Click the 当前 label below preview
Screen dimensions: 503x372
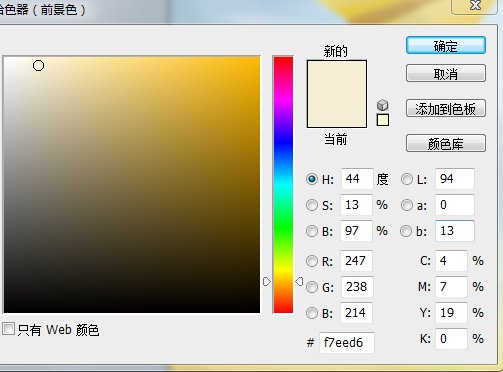[x=336, y=139]
